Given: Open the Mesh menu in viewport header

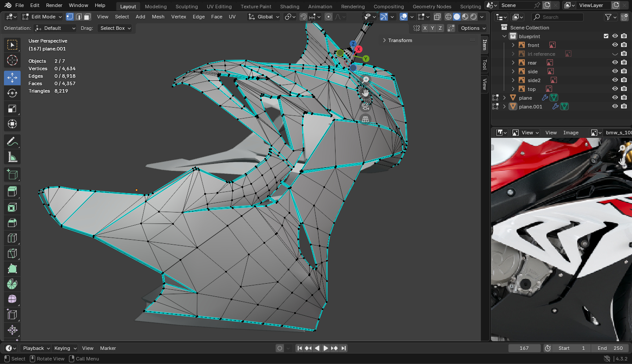Looking at the screenshot, I should 158,17.
